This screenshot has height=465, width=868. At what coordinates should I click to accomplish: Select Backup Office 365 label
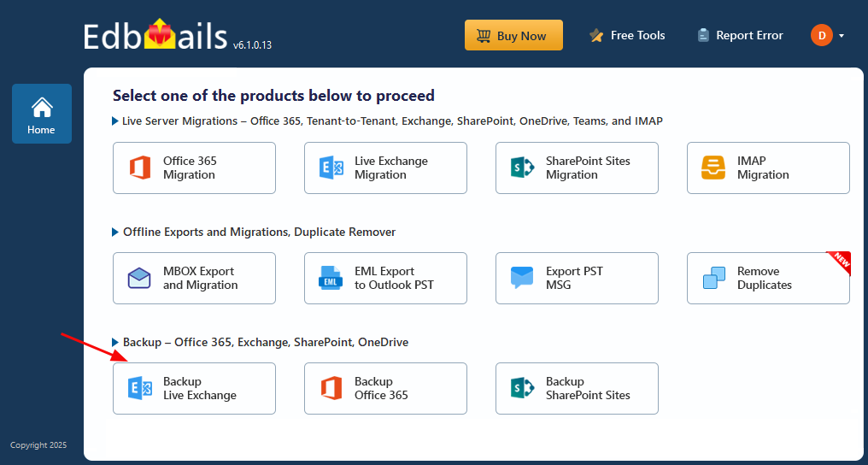(x=381, y=388)
